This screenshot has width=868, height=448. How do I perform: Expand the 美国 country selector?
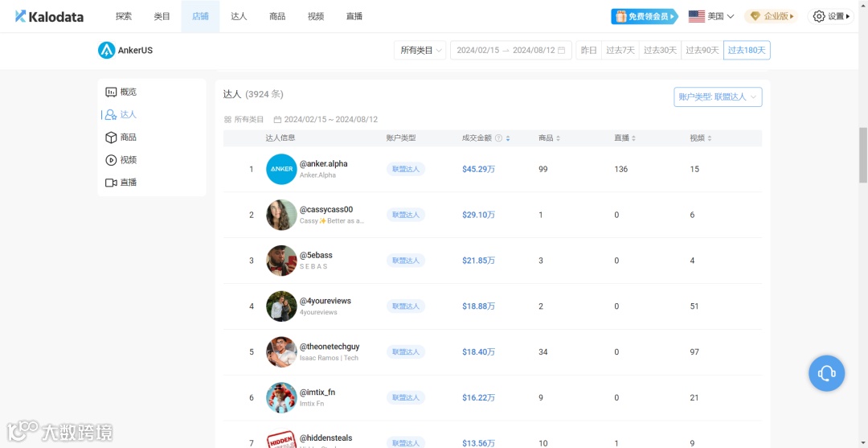(x=711, y=17)
